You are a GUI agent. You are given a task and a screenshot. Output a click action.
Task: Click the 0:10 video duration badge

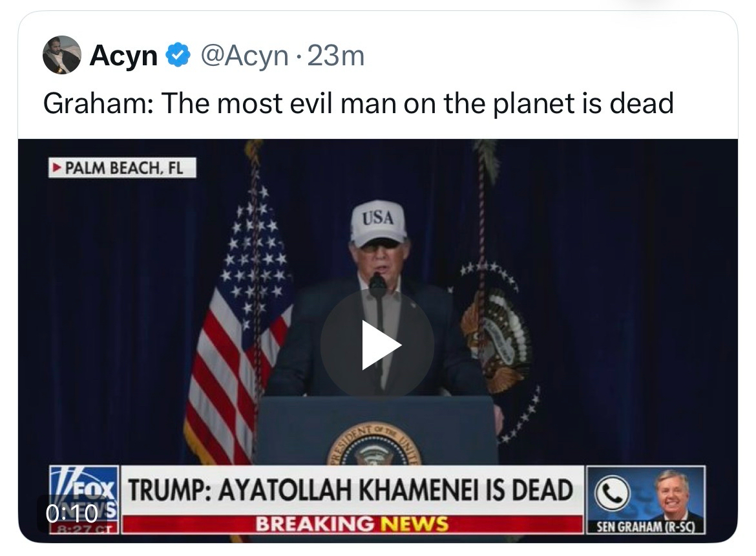71,513
